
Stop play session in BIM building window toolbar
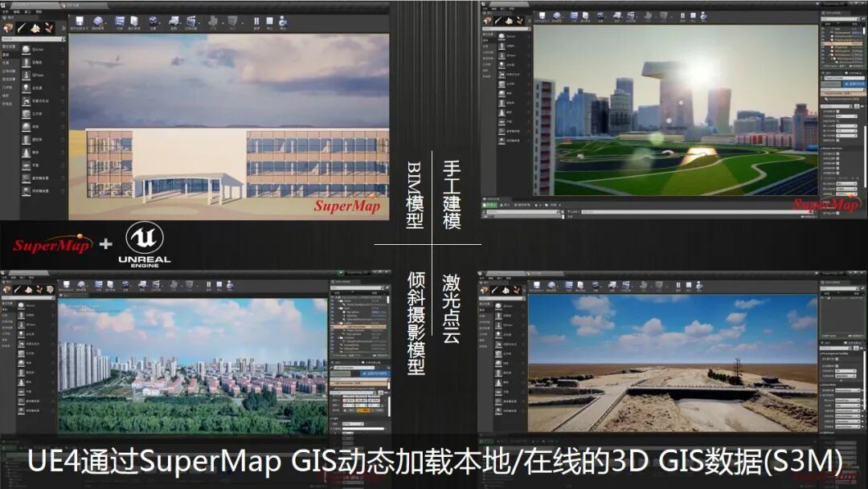pos(269,21)
